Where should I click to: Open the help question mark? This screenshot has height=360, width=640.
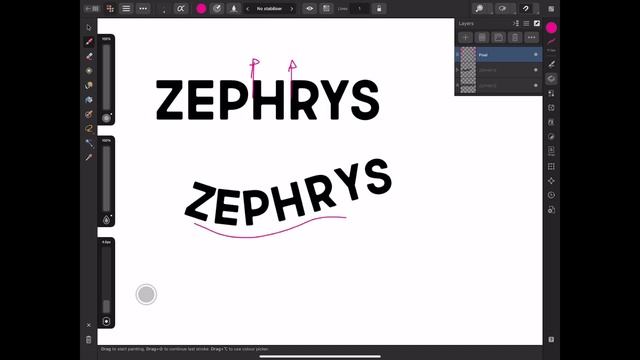pos(551,340)
